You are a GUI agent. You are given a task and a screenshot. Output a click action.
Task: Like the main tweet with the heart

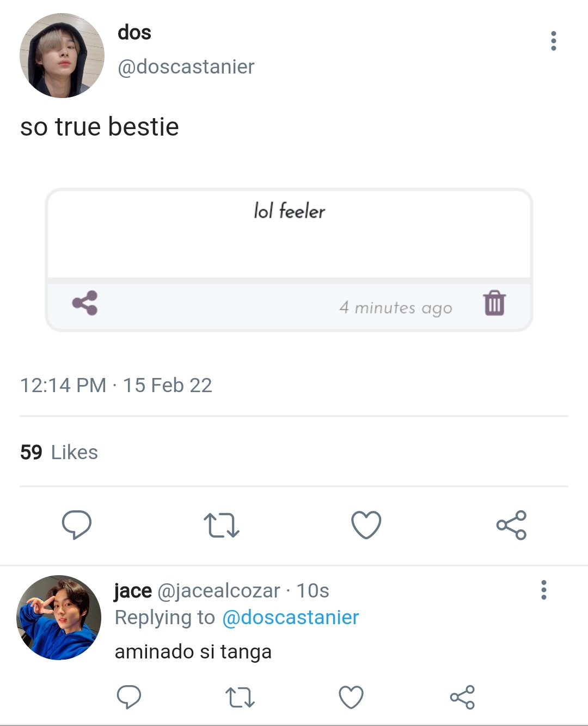click(366, 525)
